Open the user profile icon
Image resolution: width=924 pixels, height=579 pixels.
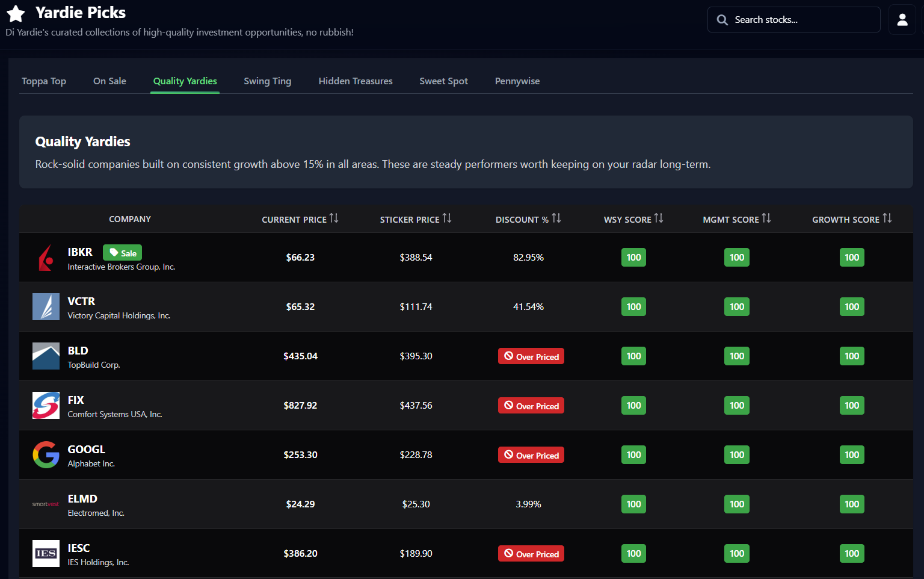pos(902,20)
